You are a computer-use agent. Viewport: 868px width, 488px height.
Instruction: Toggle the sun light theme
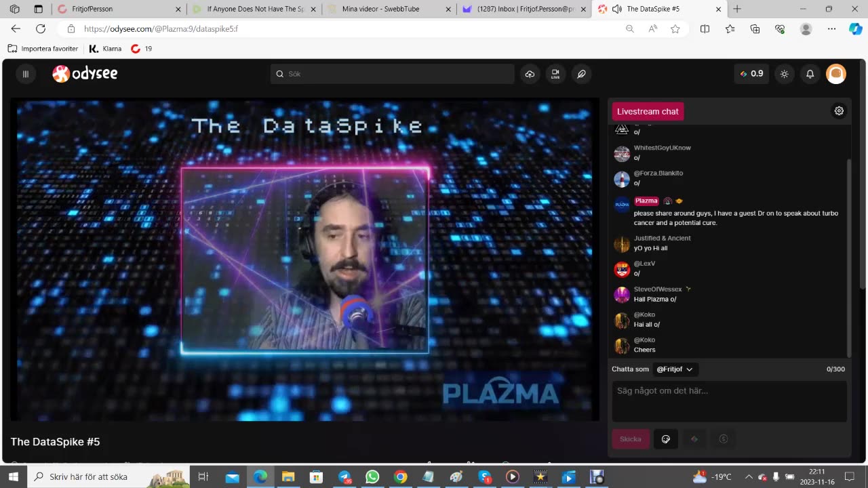point(785,74)
